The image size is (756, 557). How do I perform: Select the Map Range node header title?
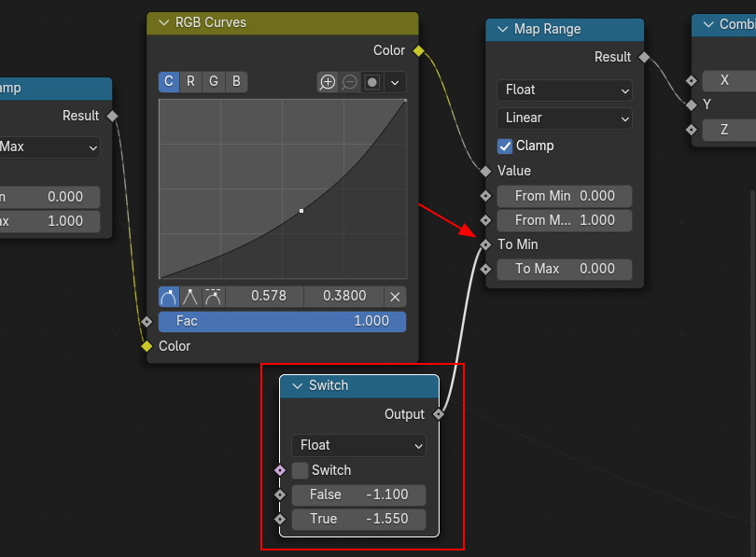coord(547,29)
